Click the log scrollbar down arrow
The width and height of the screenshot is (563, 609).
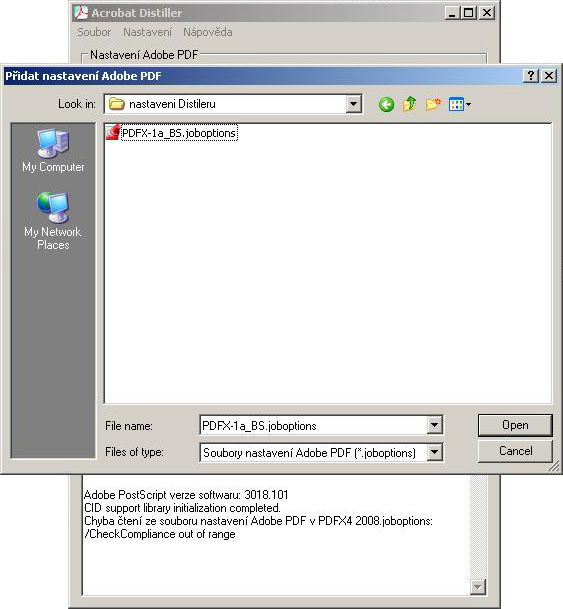click(x=477, y=586)
